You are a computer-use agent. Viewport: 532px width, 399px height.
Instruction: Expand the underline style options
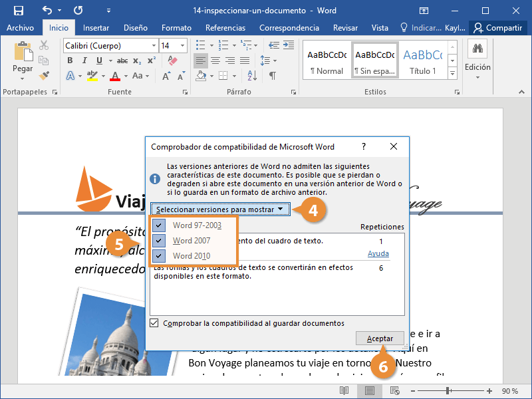(110, 61)
